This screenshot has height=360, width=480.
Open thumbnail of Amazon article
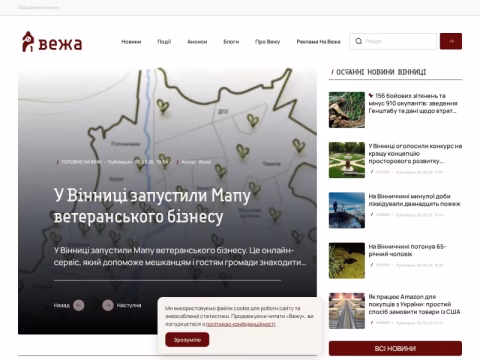pyautogui.click(x=347, y=311)
